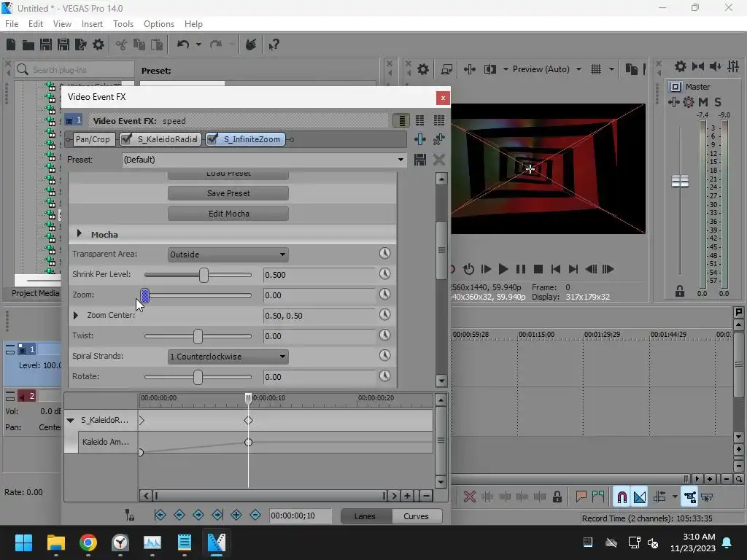
Task: Open the Edit menu
Action: 36,24
